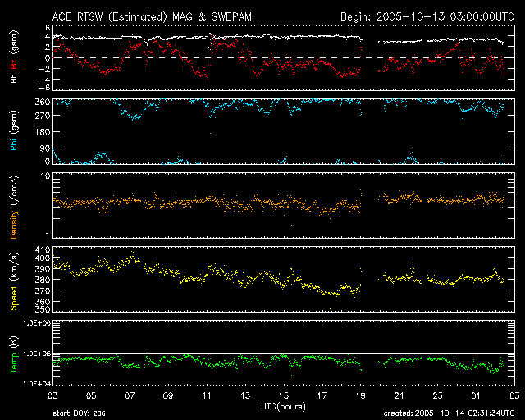Click the yellow 'Speed (km/s)' axis label
The height and width of the screenshot is (420, 525).
13,281
